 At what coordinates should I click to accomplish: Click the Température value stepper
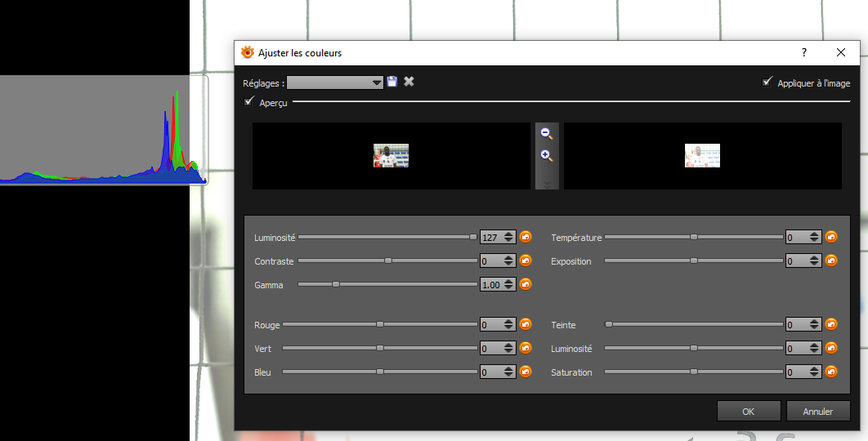coord(803,238)
